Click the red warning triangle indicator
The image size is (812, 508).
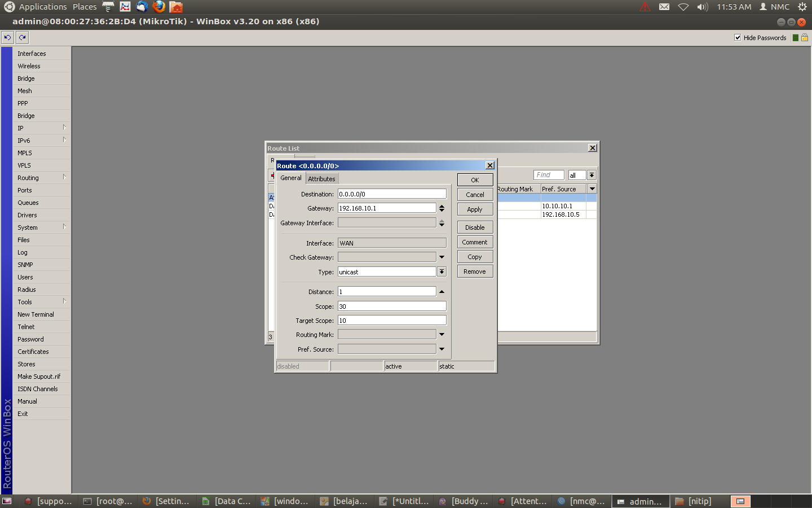coord(645,7)
